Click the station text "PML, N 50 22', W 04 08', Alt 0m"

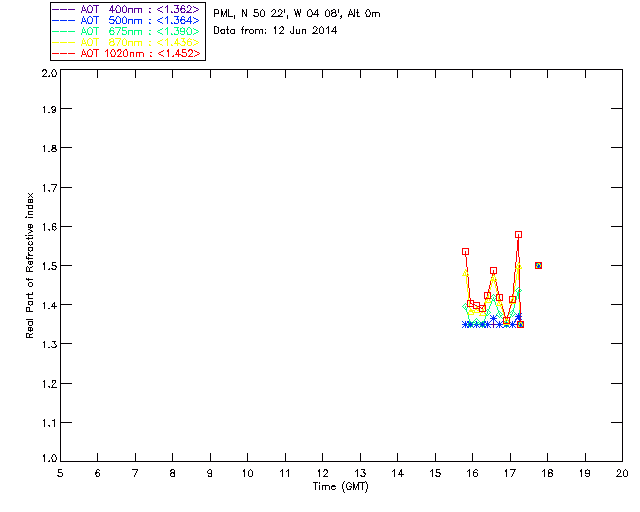[297, 14]
